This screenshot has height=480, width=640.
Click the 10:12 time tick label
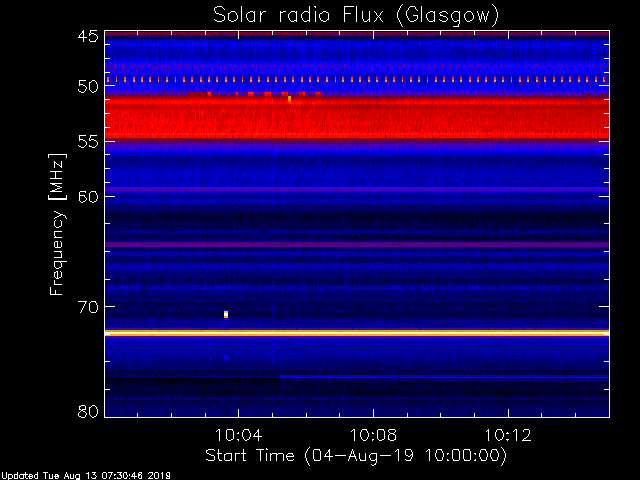(508, 435)
